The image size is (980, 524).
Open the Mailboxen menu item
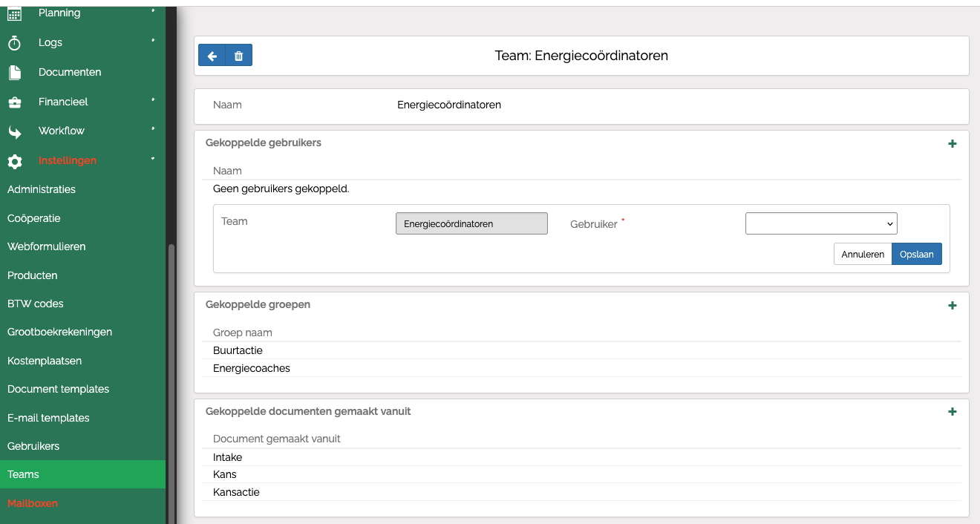pyautogui.click(x=33, y=503)
